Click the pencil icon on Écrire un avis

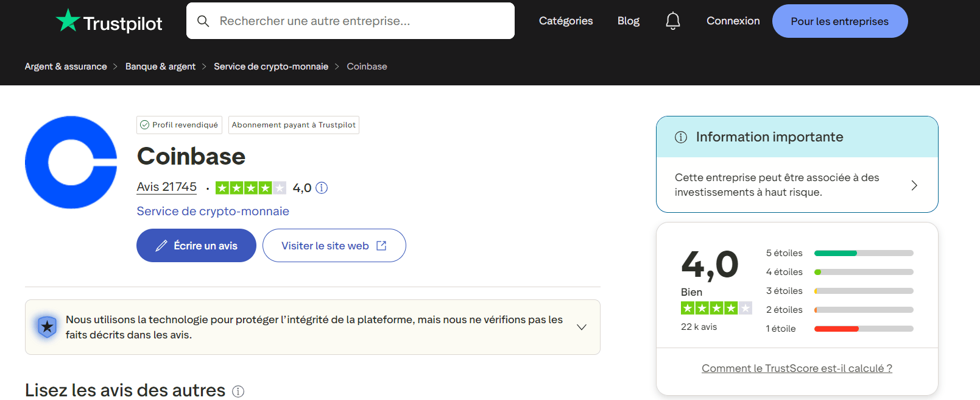click(161, 246)
